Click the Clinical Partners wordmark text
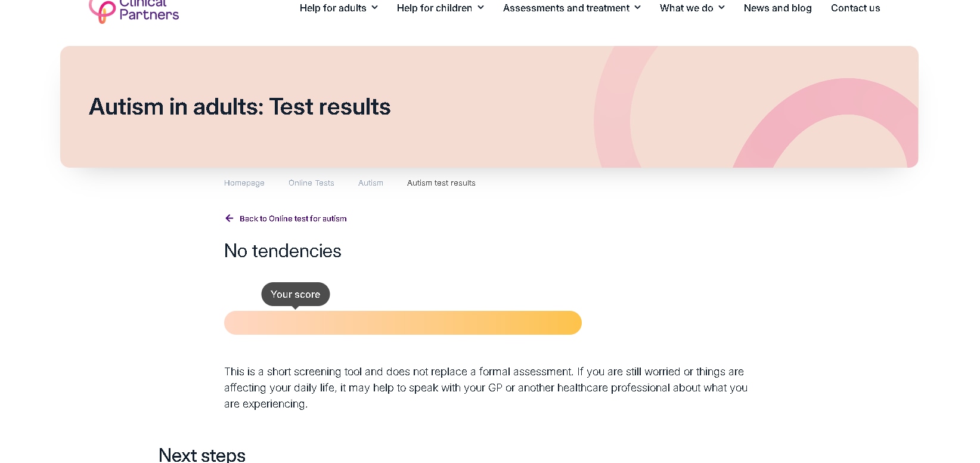The image size is (980, 463). (149, 11)
